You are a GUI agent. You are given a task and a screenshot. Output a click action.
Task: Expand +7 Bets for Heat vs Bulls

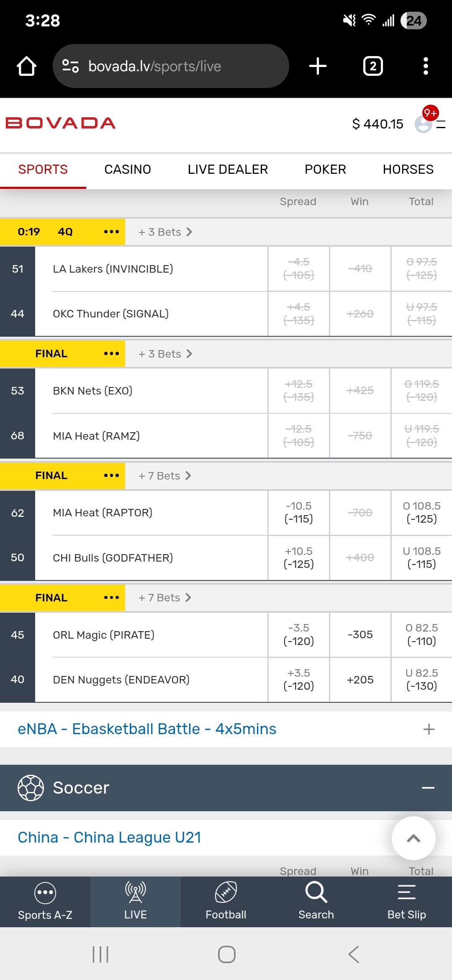click(x=164, y=476)
